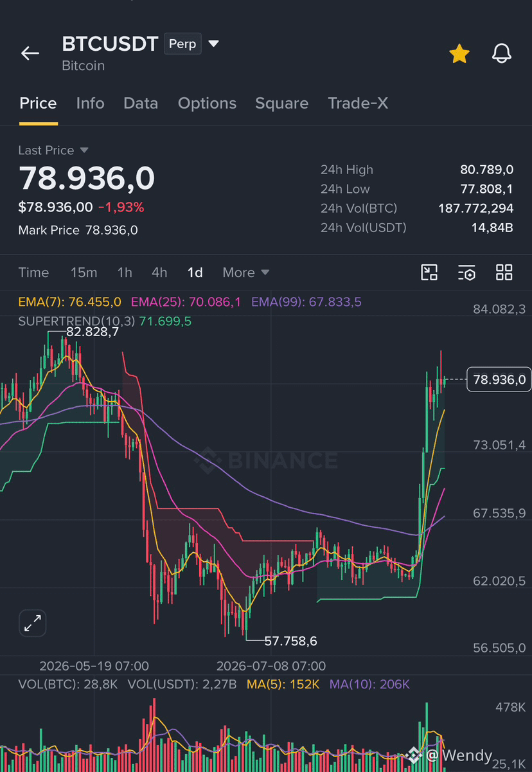Open the grid layout icon

[504, 273]
